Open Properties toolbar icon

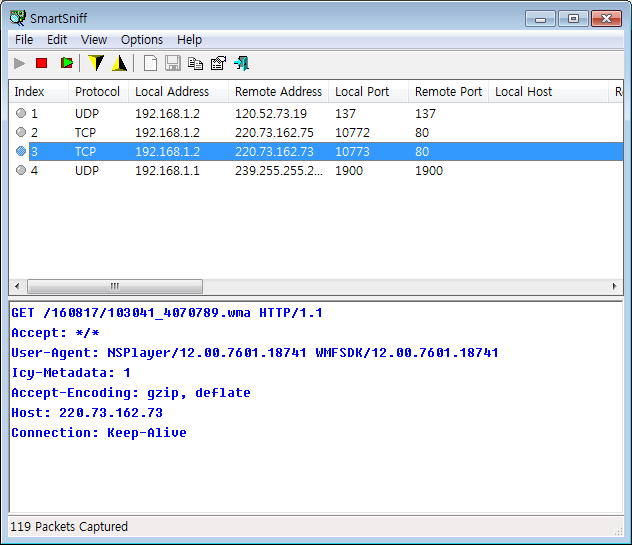tap(218, 63)
